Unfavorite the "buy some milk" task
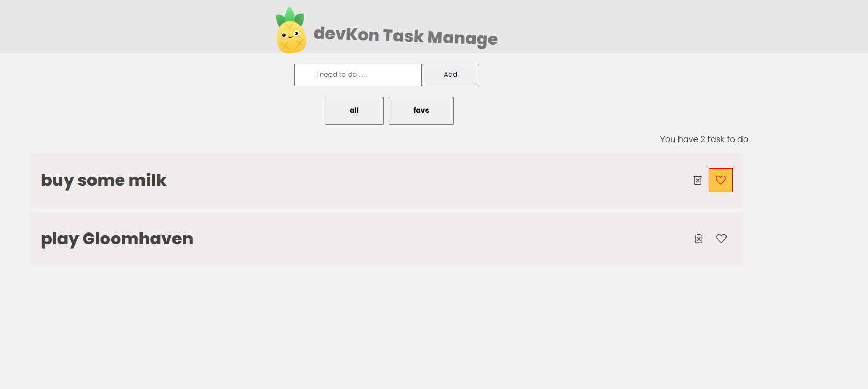868x389 pixels. point(721,180)
